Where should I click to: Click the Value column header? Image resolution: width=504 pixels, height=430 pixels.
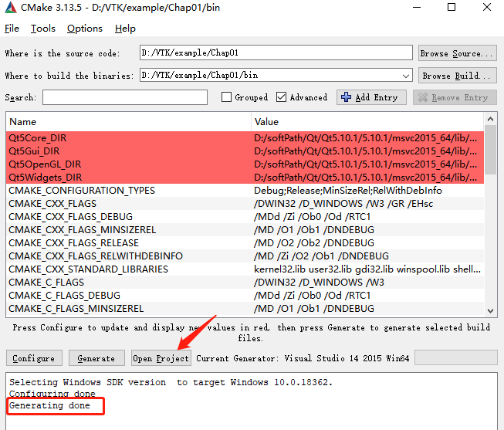tap(367, 122)
